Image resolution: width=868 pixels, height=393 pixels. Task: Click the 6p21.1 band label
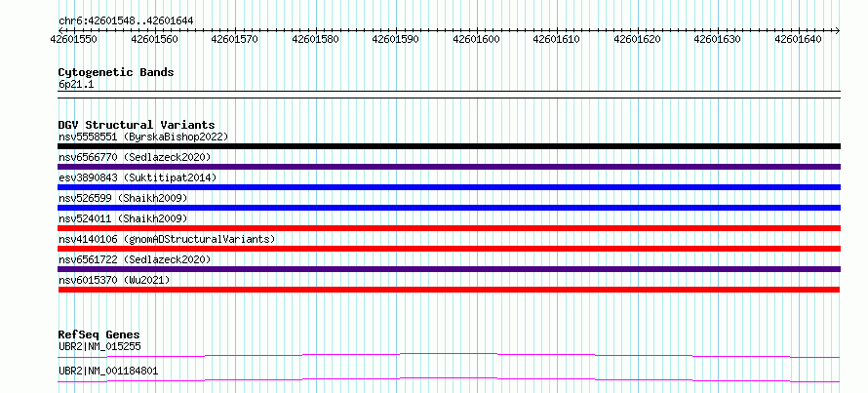pos(75,85)
